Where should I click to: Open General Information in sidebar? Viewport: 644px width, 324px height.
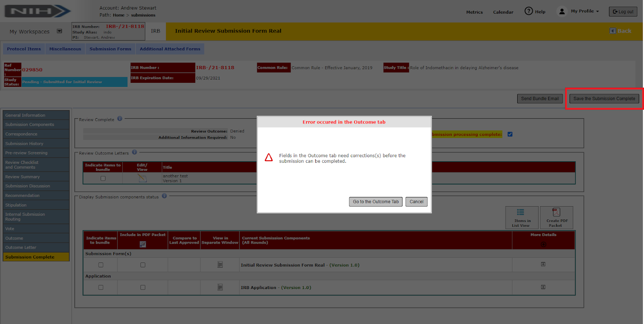pos(36,115)
